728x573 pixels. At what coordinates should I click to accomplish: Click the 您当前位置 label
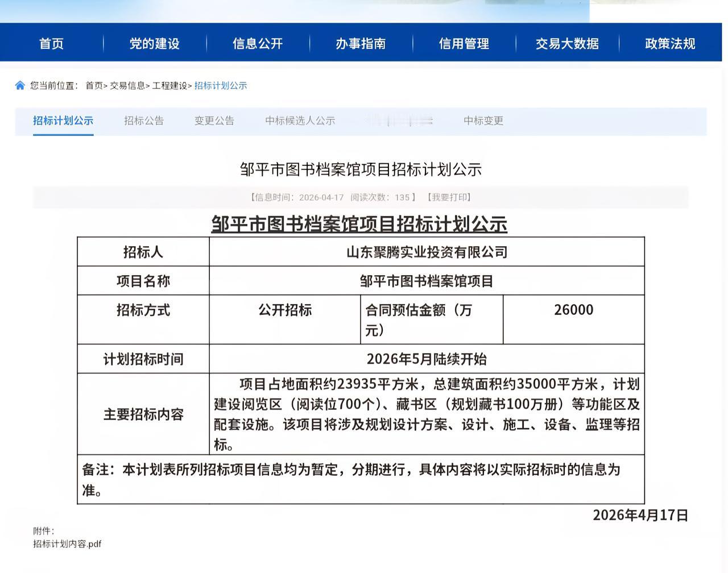tap(54, 86)
